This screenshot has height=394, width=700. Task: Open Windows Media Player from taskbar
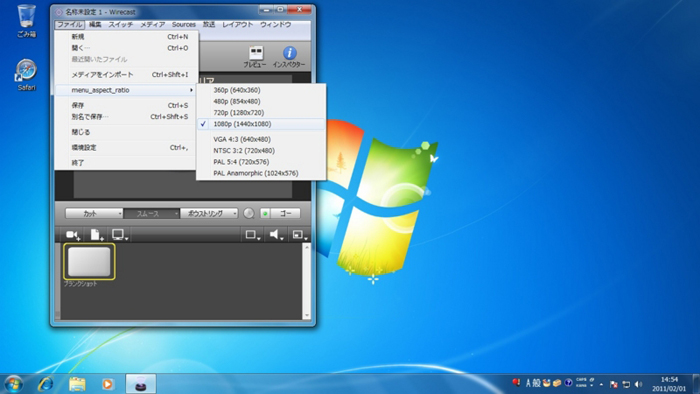click(x=107, y=384)
